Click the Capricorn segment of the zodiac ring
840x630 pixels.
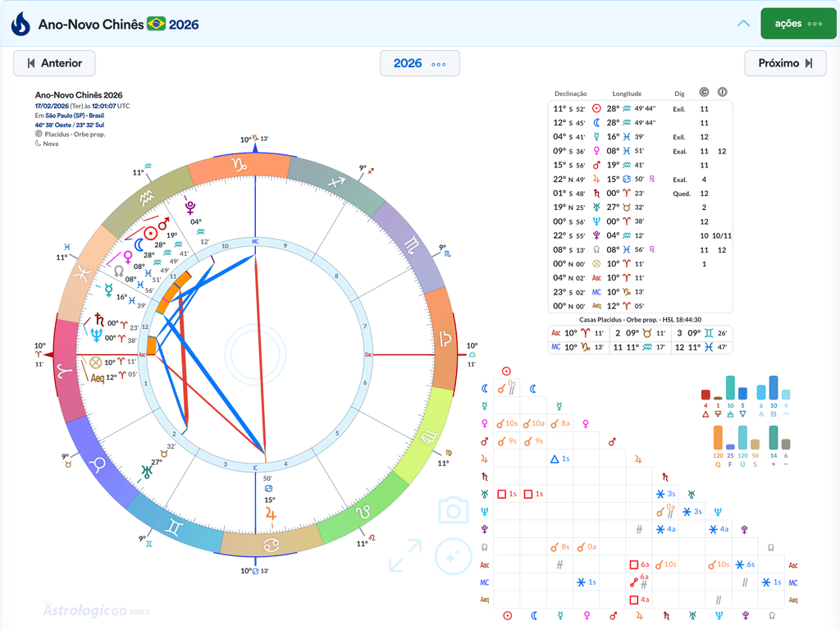tap(240, 165)
